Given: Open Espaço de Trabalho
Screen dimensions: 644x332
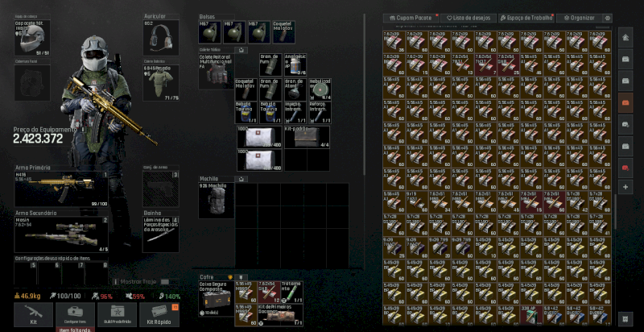Looking at the screenshot, I should (526, 18).
